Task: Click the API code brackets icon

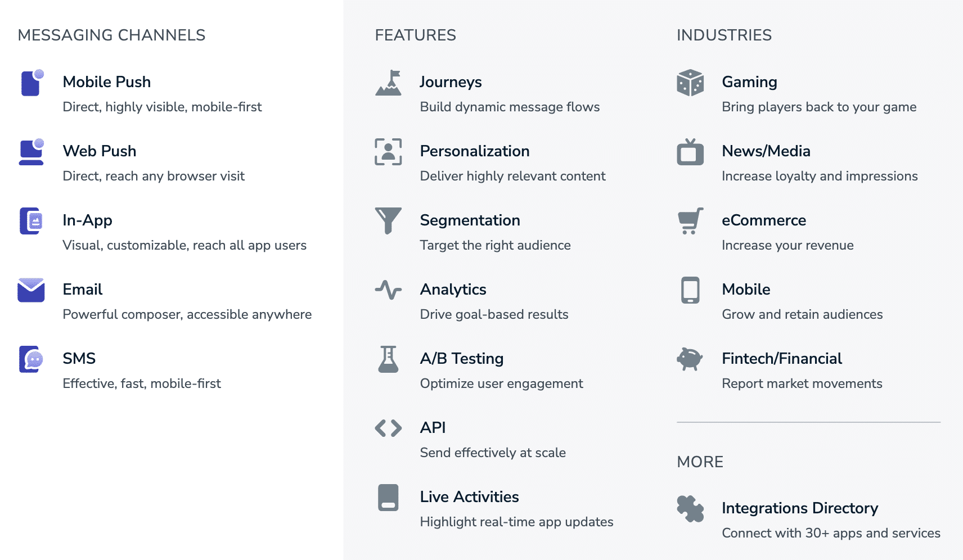Action: [389, 428]
